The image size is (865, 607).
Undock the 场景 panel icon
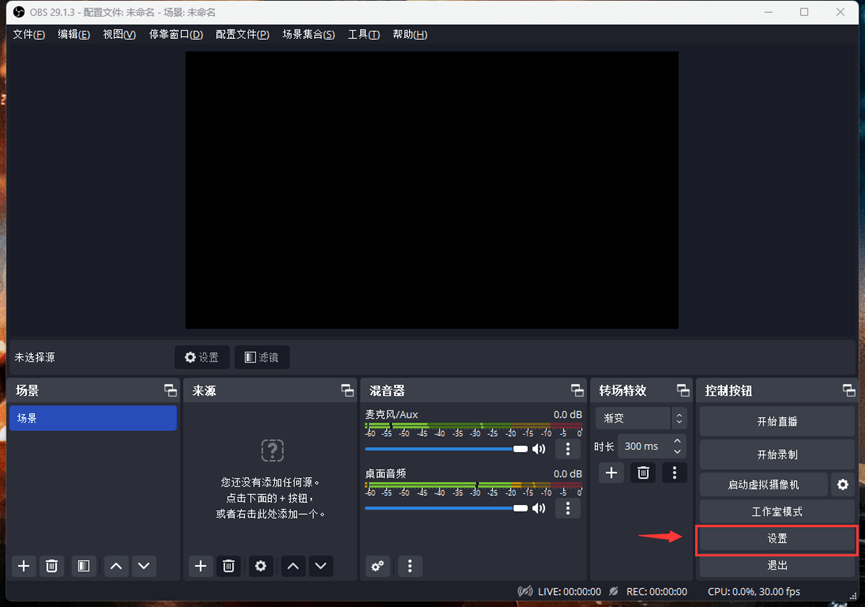[x=170, y=391]
